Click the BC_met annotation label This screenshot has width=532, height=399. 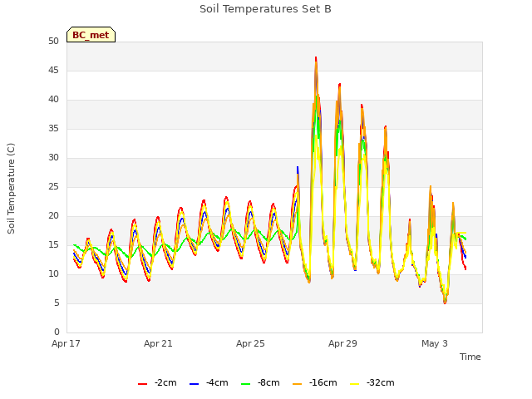(x=91, y=35)
